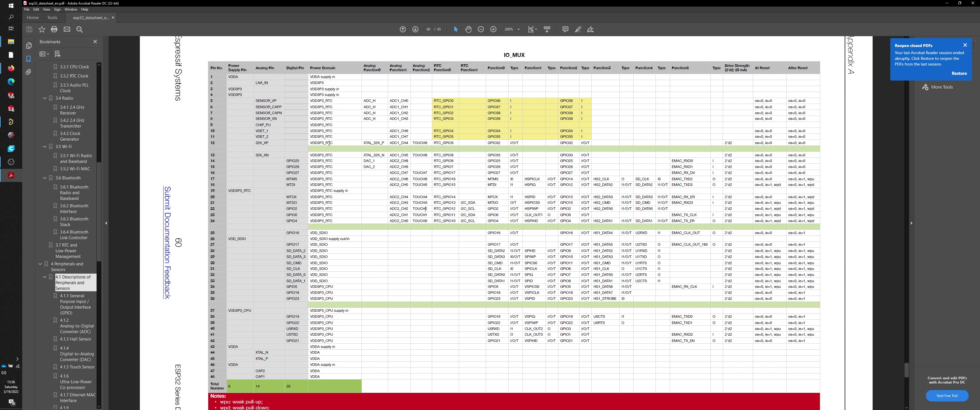Add a comment with the sticky note icon

(565, 29)
